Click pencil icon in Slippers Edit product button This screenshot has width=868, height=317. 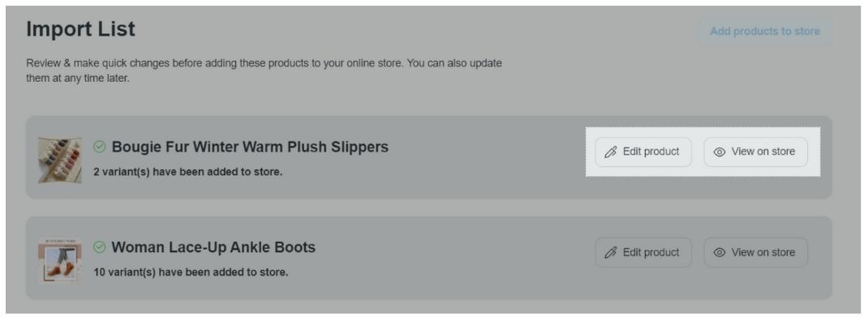(611, 152)
